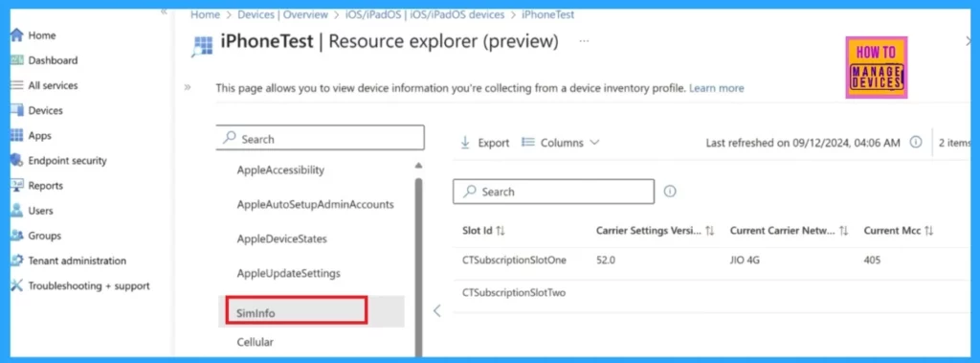Click the info icon next to table search
980x363 pixels.
tap(669, 192)
